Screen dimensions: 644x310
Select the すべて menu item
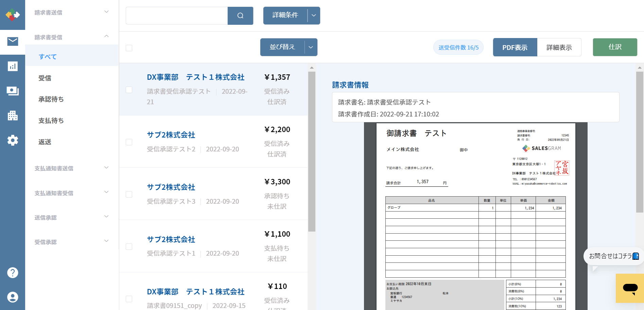pyautogui.click(x=72, y=57)
